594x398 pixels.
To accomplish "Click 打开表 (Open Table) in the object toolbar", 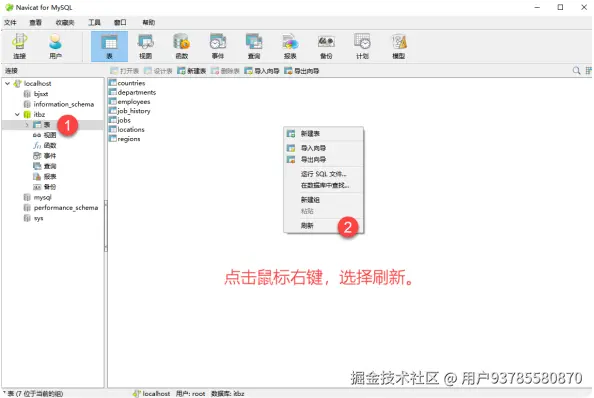I will point(125,71).
